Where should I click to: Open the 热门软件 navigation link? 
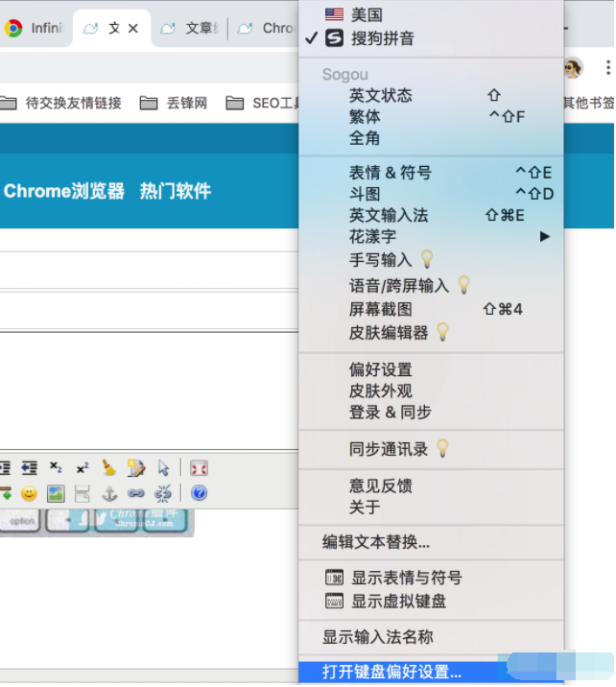tap(176, 191)
